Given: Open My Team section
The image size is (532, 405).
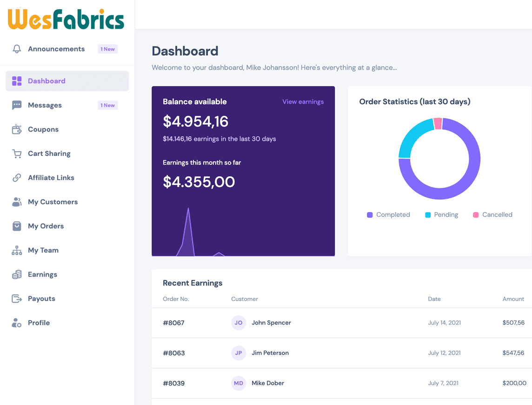Looking at the screenshot, I should pyautogui.click(x=67, y=250).
